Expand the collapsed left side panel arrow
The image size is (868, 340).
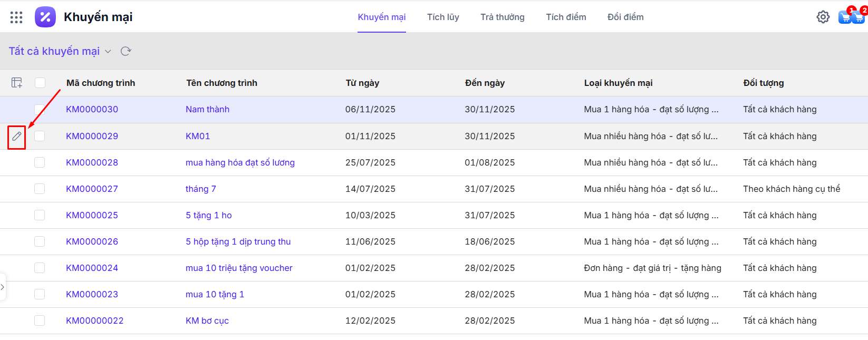point(3,287)
